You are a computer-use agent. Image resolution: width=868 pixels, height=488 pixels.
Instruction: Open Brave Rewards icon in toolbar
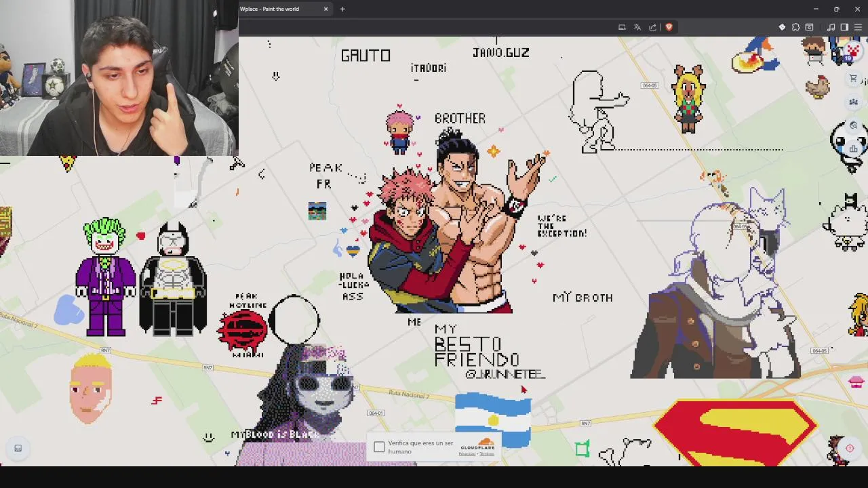click(x=782, y=27)
